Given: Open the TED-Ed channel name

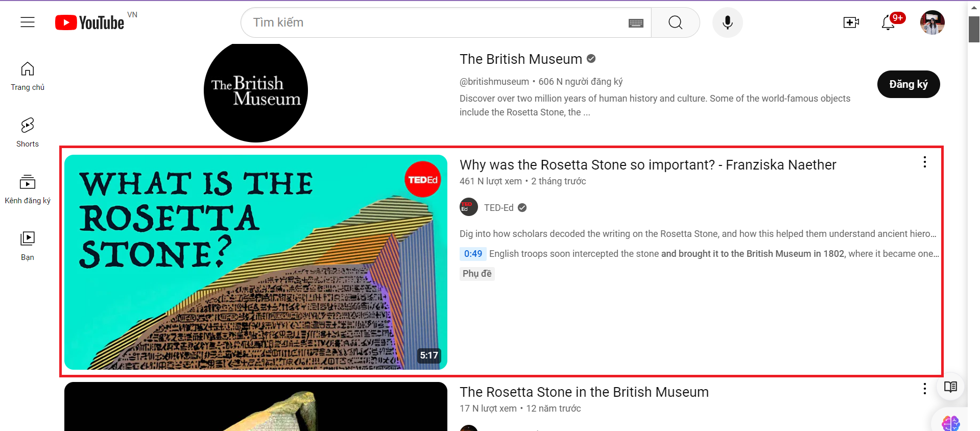Looking at the screenshot, I should pos(499,208).
